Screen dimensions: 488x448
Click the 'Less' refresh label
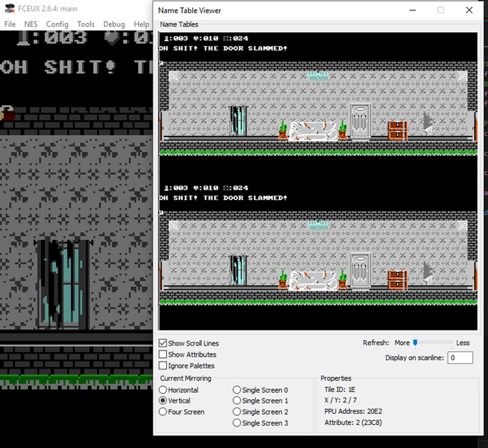[463, 343]
